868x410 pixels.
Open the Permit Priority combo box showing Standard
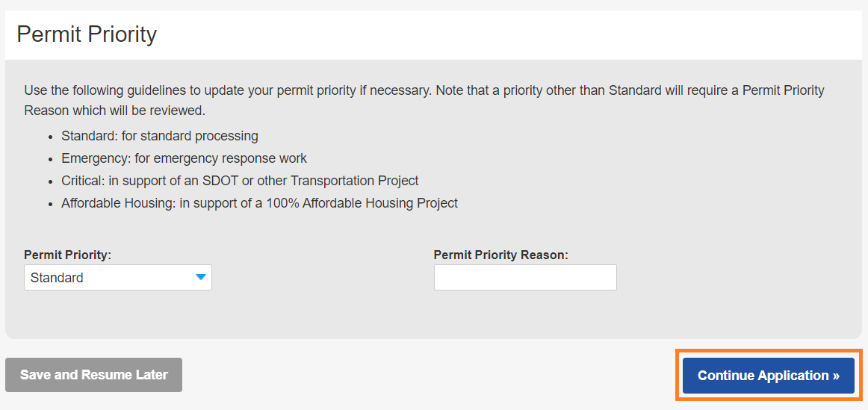pos(117,277)
